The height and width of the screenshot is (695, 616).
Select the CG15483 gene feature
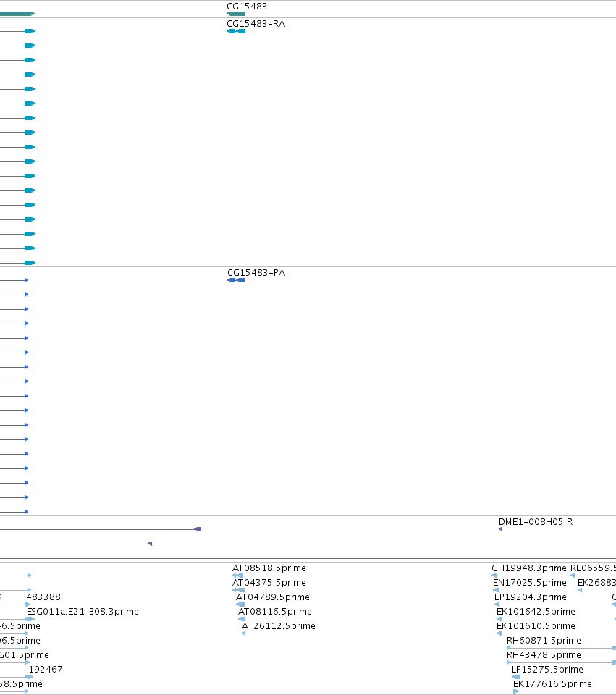pos(236,14)
